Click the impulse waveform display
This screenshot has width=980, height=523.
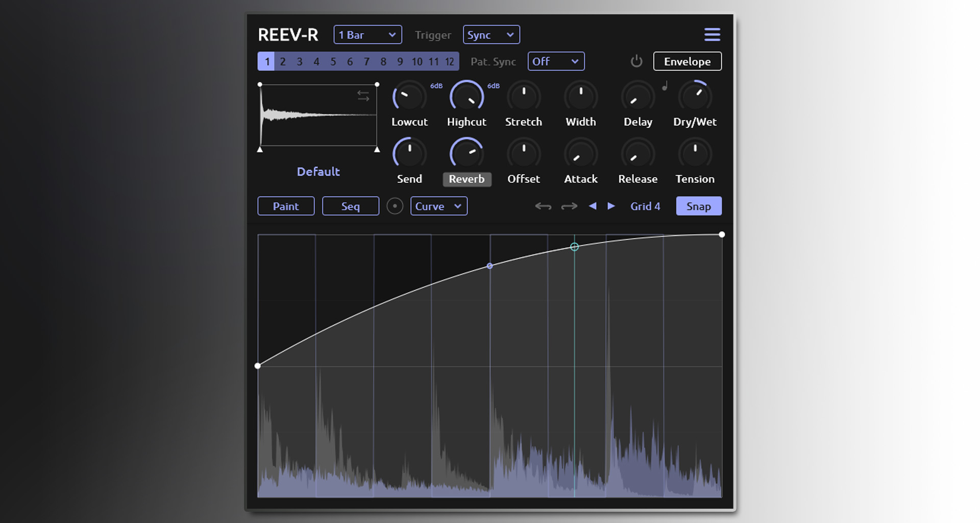coord(318,115)
